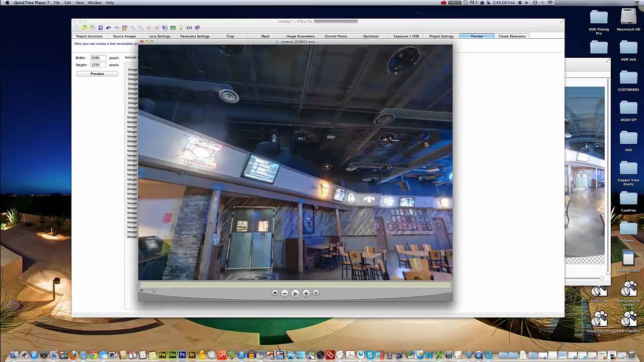
Task: Open the purple help book icon
Action: point(198,28)
